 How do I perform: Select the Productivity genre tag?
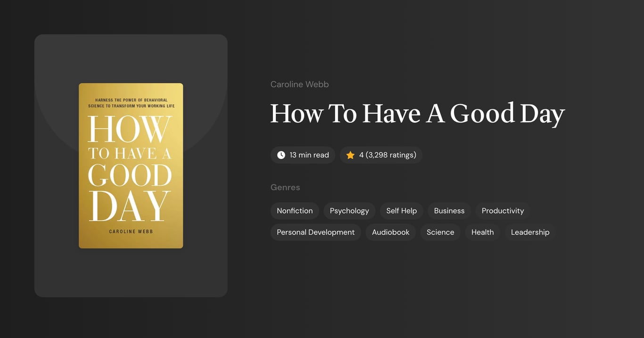coord(503,211)
